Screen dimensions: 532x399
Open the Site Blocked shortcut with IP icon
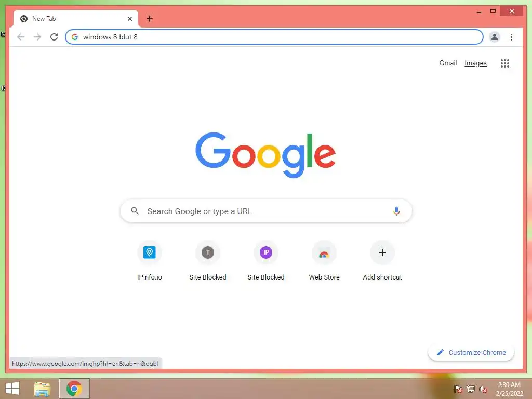(266, 252)
